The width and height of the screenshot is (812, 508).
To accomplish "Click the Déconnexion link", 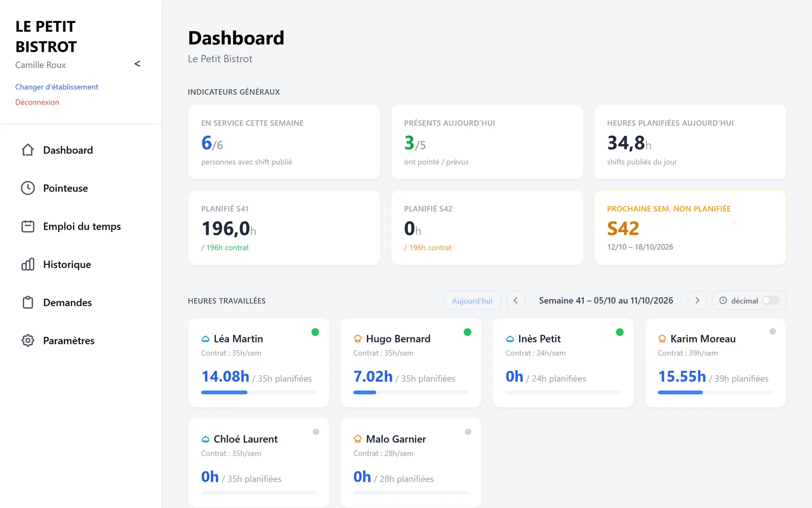I will coord(37,102).
